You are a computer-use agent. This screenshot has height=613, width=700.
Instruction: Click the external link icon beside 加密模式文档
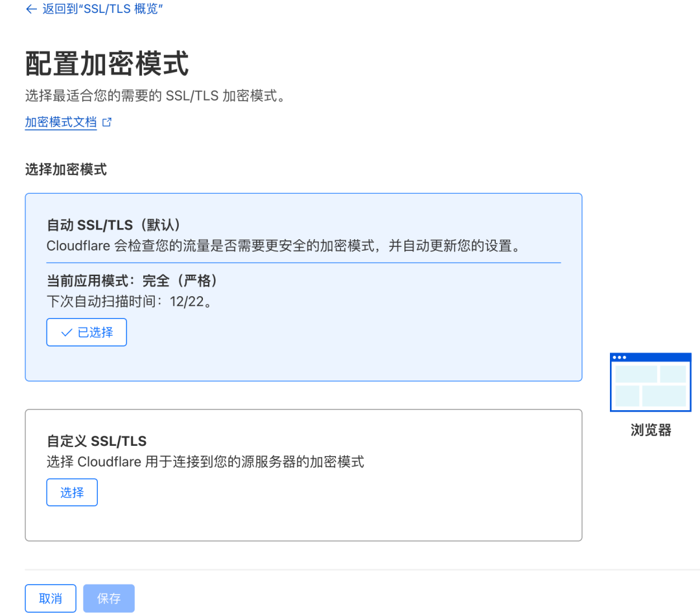tap(107, 122)
